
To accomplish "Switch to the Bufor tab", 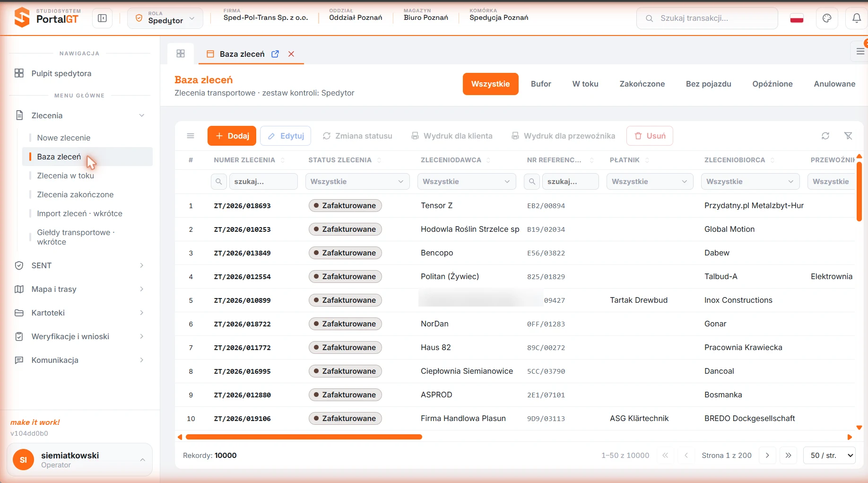I will [541, 84].
